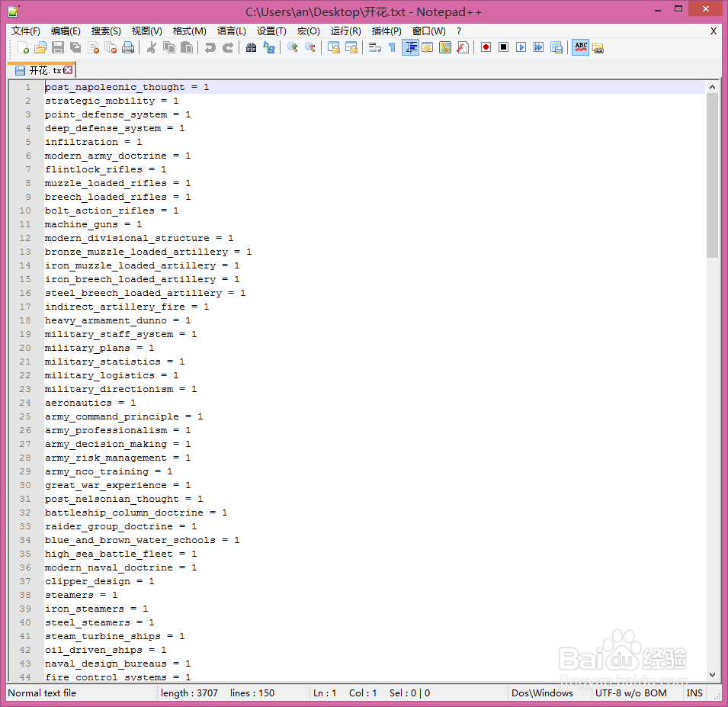This screenshot has width=728, height=707.
Task: Open a file using the folder icon
Action: click(40, 47)
